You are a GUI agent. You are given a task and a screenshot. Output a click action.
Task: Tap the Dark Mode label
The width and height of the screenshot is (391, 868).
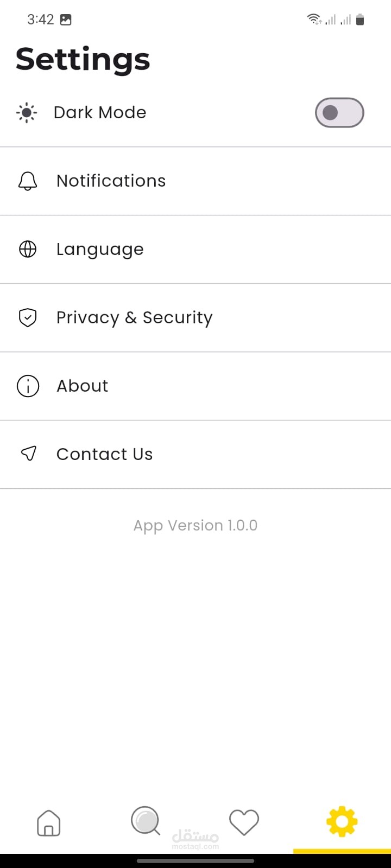(100, 112)
